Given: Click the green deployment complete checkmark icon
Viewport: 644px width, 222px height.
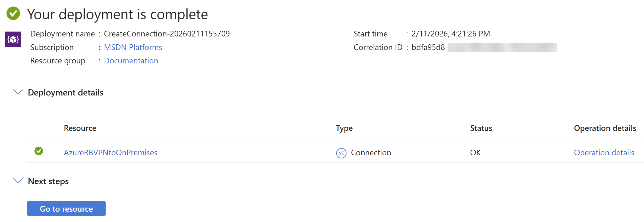Looking at the screenshot, I should [13, 13].
